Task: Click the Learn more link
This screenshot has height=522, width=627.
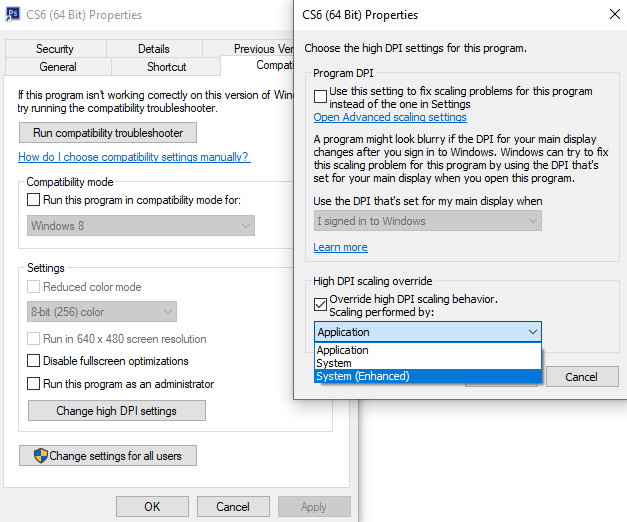Action: pyautogui.click(x=340, y=247)
